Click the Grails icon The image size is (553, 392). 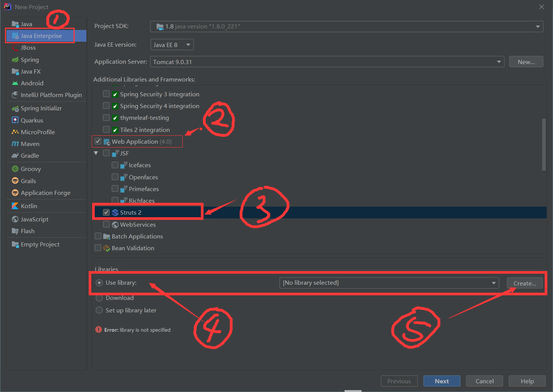(15, 181)
